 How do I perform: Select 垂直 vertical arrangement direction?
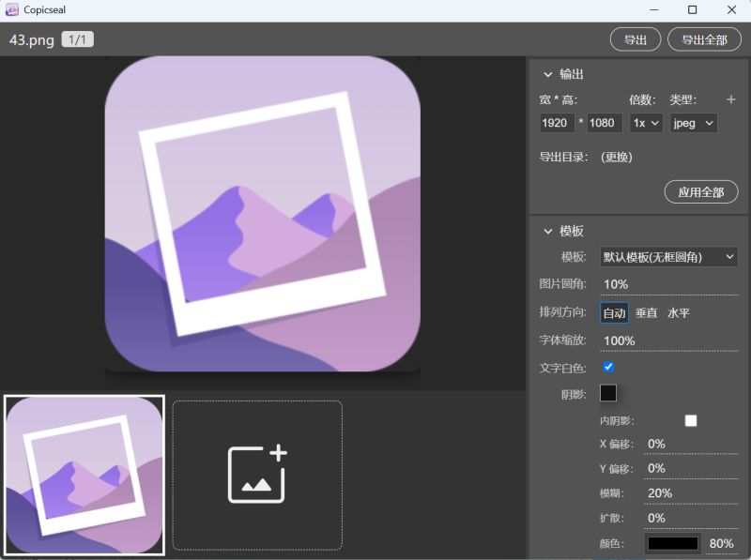pos(646,313)
